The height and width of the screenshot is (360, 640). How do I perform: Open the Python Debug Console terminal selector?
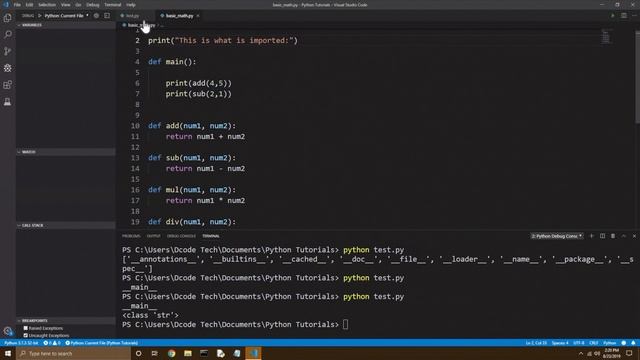557,236
